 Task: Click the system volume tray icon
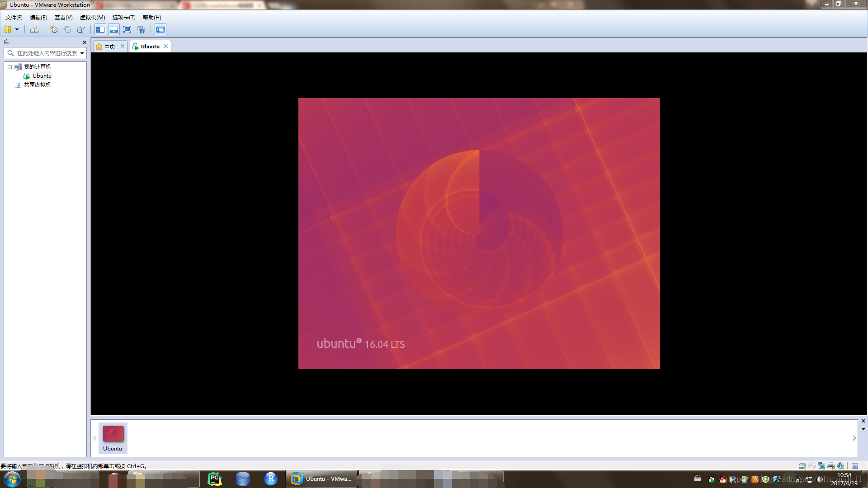(820, 479)
